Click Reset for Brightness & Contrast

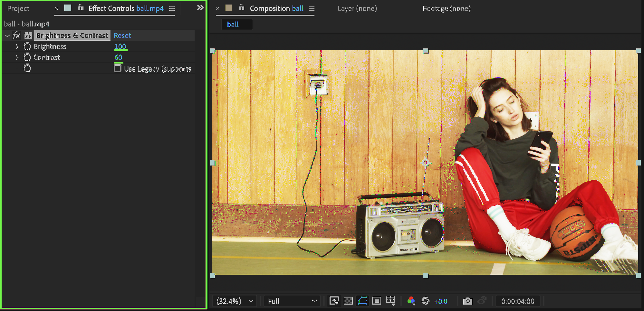tap(122, 35)
